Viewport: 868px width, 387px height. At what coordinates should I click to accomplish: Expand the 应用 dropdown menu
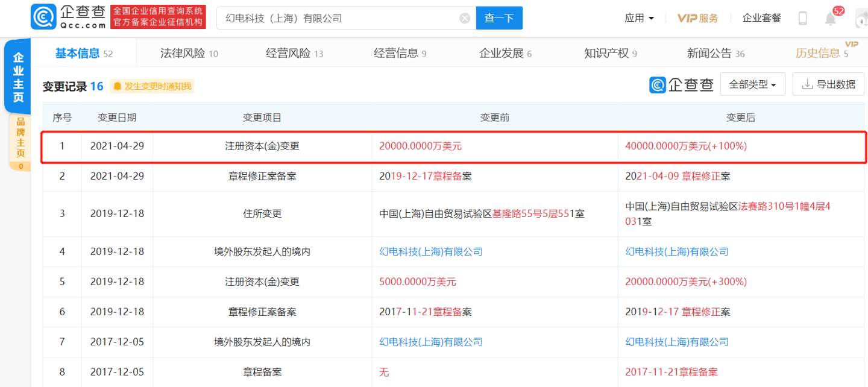(x=638, y=18)
